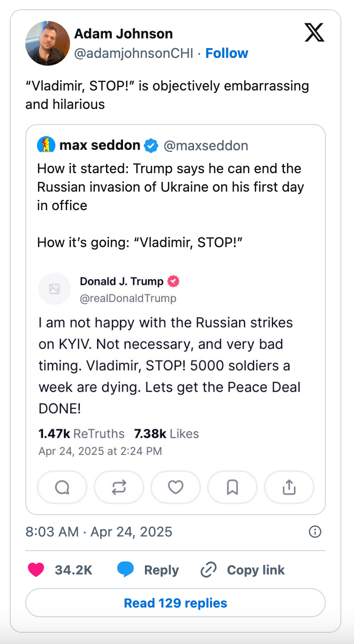Click the ReTruth repeat icon
The image size is (354, 644).
click(119, 487)
